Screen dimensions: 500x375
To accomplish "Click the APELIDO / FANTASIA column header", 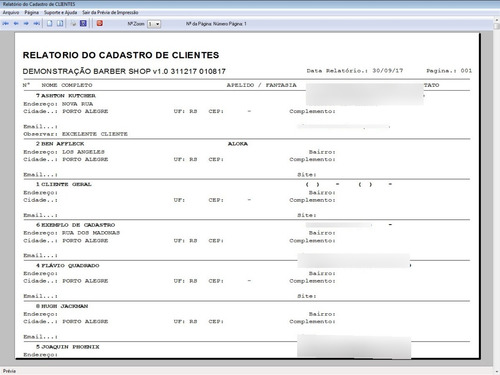I will 261,85.
